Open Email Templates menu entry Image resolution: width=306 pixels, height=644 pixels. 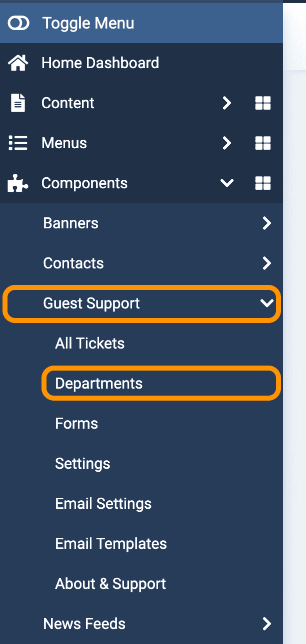point(111,544)
